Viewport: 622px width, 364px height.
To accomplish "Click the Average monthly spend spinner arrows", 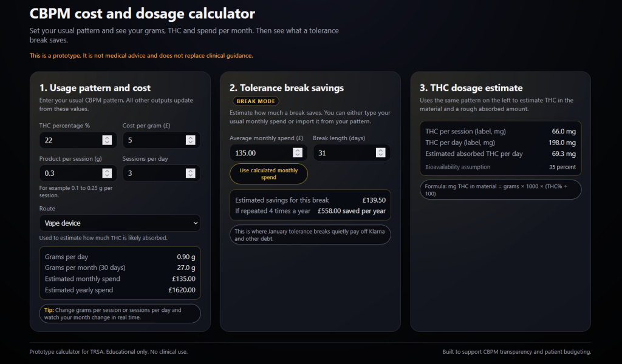I will click(298, 152).
